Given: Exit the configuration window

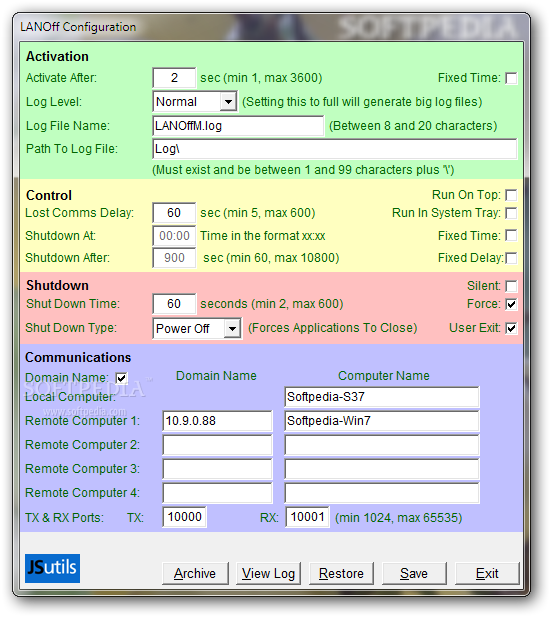Looking at the screenshot, I should [487, 573].
